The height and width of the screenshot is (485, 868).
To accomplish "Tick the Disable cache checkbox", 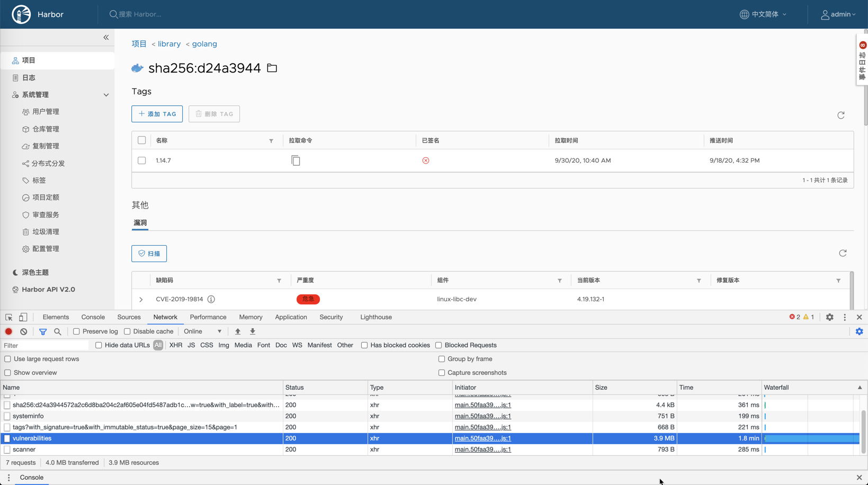I will [127, 331].
